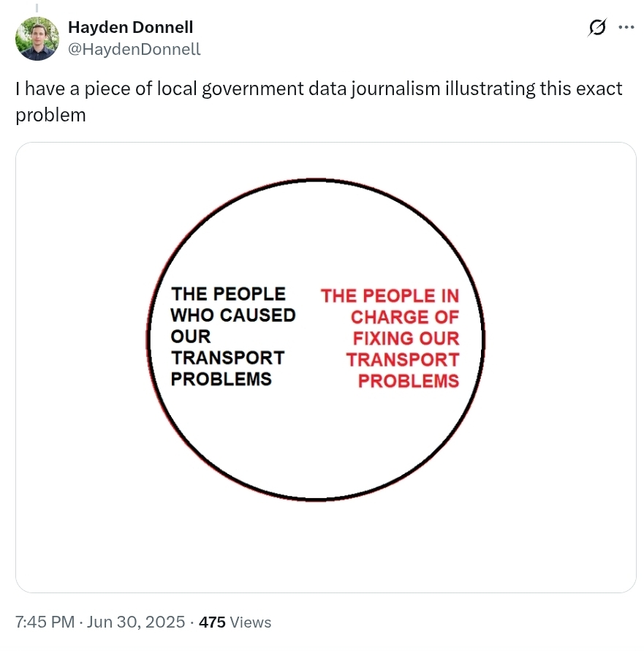
Task: Click red 'CHARGE OF' text in diagram
Action: coord(405,317)
